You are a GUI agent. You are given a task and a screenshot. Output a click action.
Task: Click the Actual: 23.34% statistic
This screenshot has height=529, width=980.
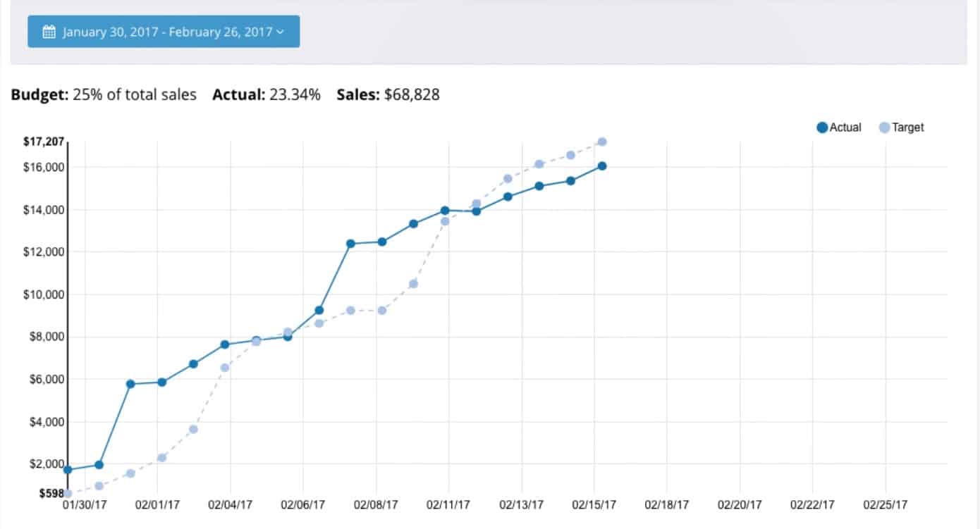[267, 94]
